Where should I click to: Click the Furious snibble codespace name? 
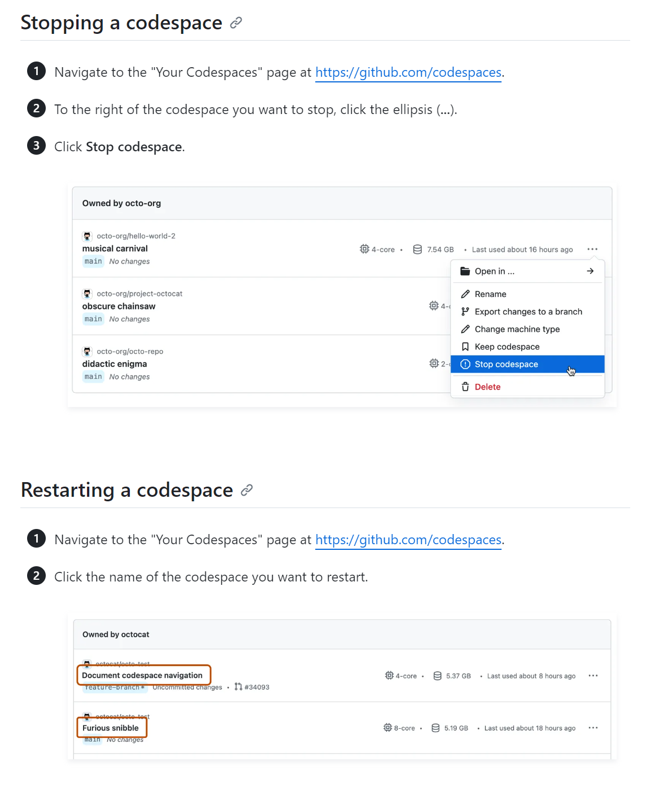[x=111, y=728]
